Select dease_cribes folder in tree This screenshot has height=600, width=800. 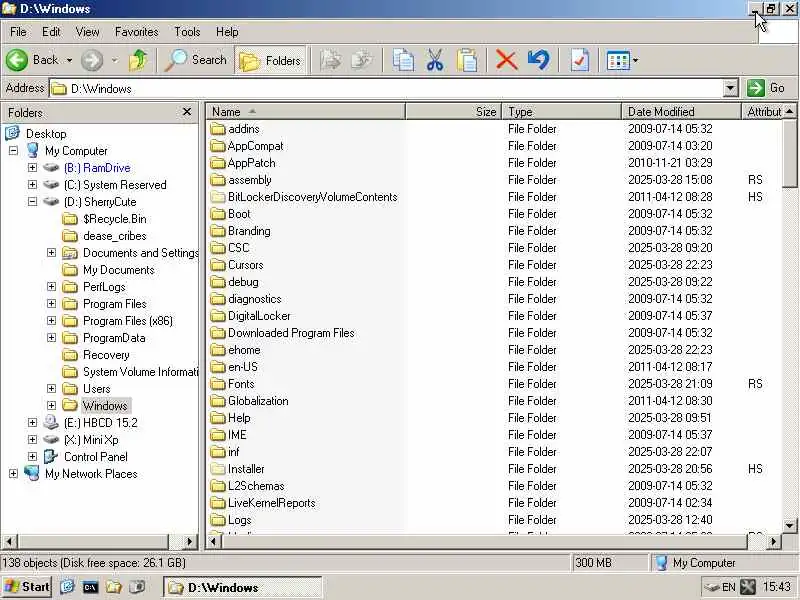114,236
